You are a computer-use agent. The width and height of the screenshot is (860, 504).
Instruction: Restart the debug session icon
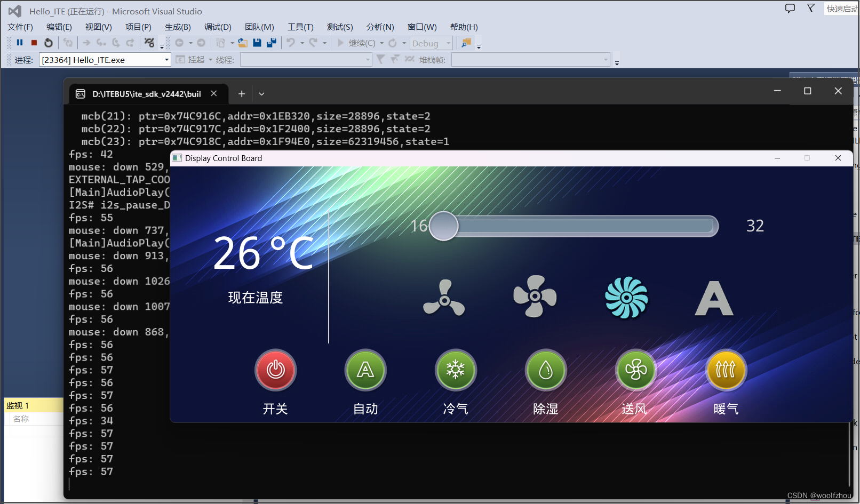[x=49, y=43]
